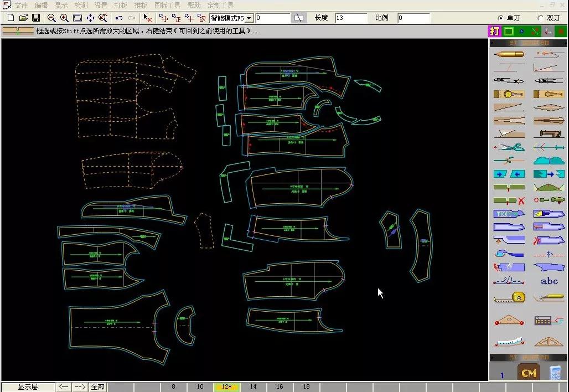Viewport: 569px width, 392px height.
Task: Toggle the coordinate axis arrows button
Action: [547, 31]
